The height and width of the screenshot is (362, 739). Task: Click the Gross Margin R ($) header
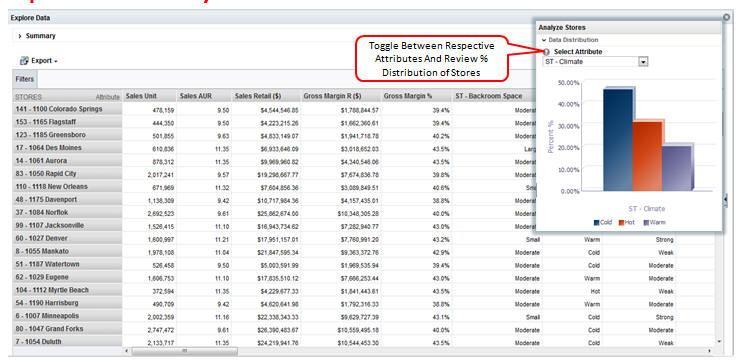point(341,96)
